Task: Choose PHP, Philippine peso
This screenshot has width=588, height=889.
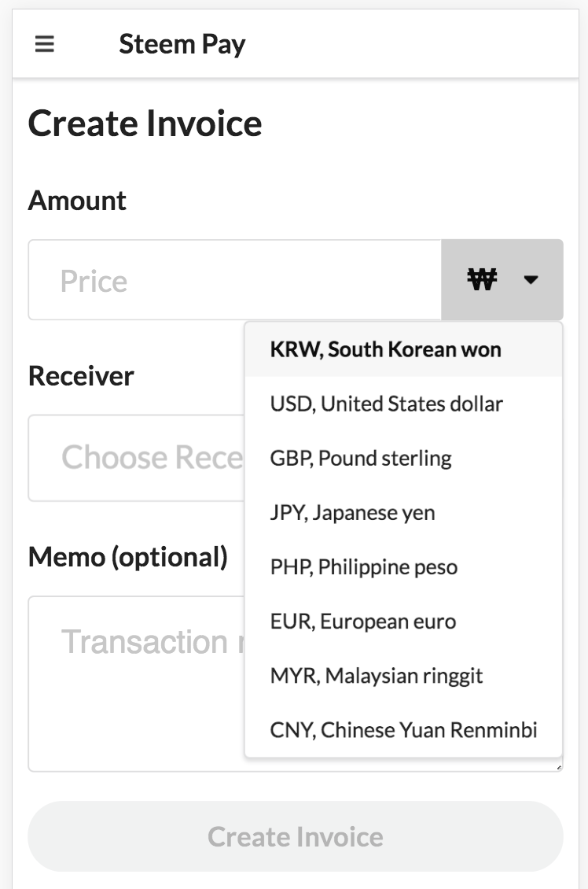Action: click(363, 567)
